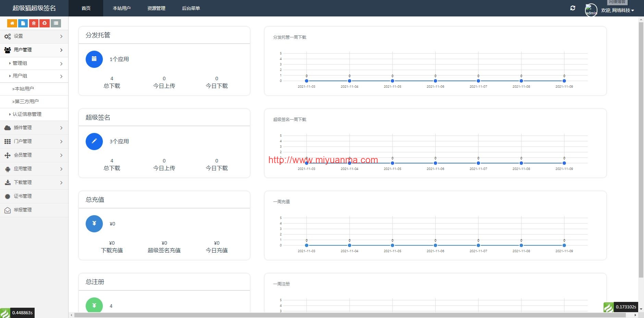This screenshot has width=644, height=318.
Task: Click the 总注册 card heading
Action: point(95,282)
